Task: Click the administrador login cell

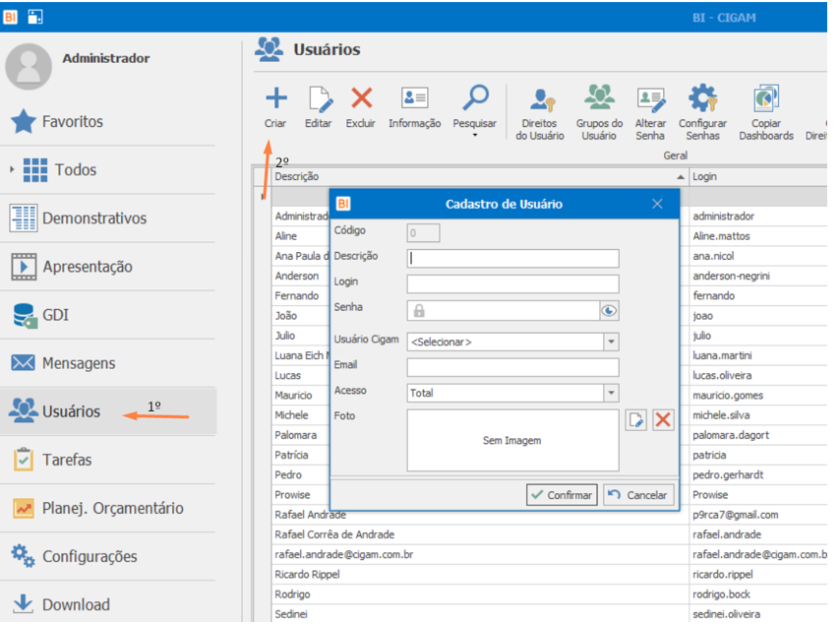Action: (x=758, y=217)
